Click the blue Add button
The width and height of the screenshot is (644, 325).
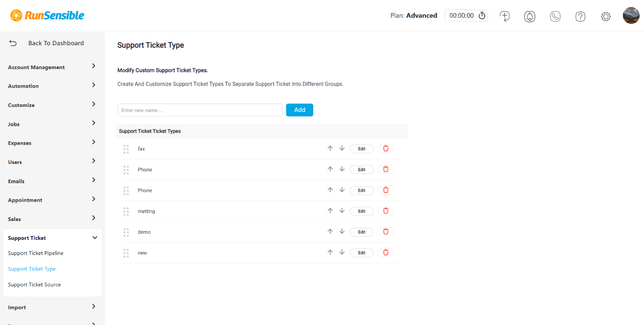pos(299,110)
